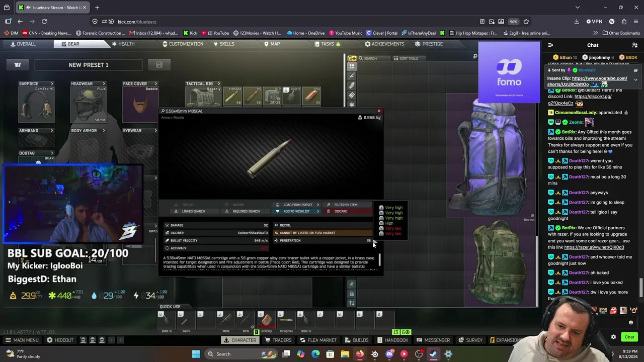Click the New Preset 1 name field

click(x=89, y=65)
